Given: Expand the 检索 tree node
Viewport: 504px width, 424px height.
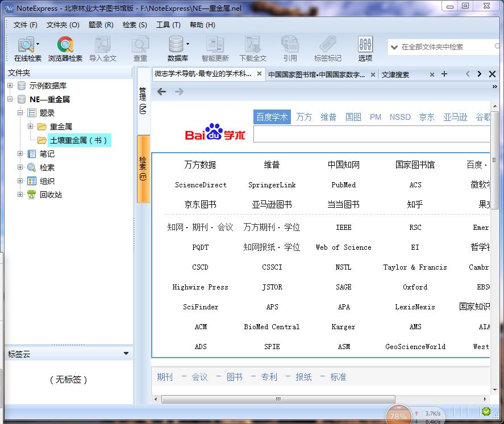Looking at the screenshot, I should (x=20, y=167).
